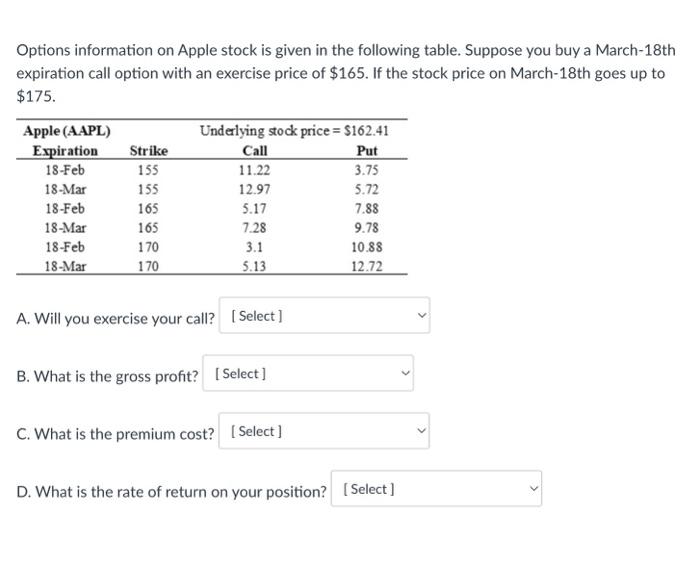Click the 12.72 put price in last row
Viewport: 700px width, 567px height.
click(x=367, y=267)
